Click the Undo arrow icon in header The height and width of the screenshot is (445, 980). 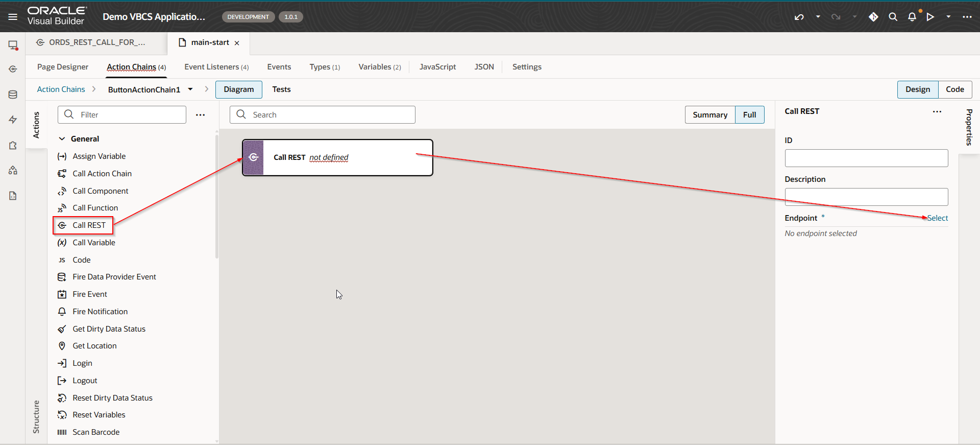799,17
